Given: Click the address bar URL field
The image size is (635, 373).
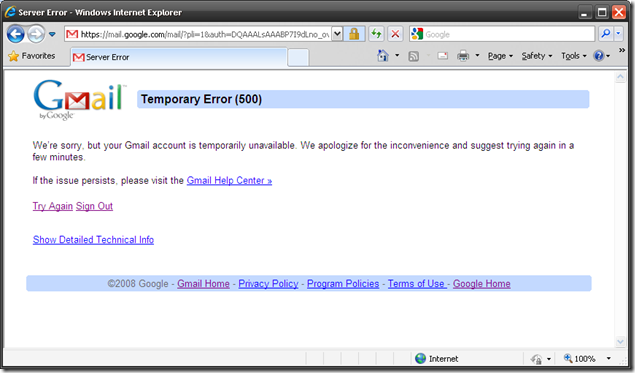Looking at the screenshot, I should click(198, 34).
